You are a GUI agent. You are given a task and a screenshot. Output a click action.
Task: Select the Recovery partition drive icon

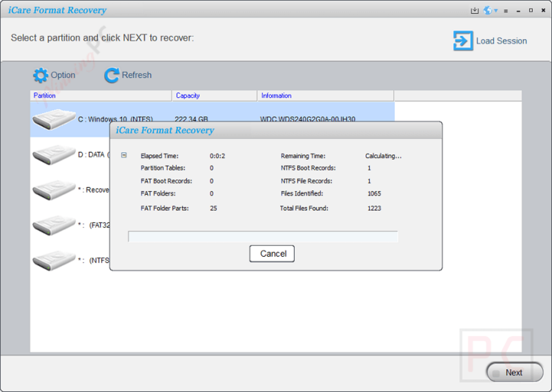pyautogui.click(x=54, y=190)
